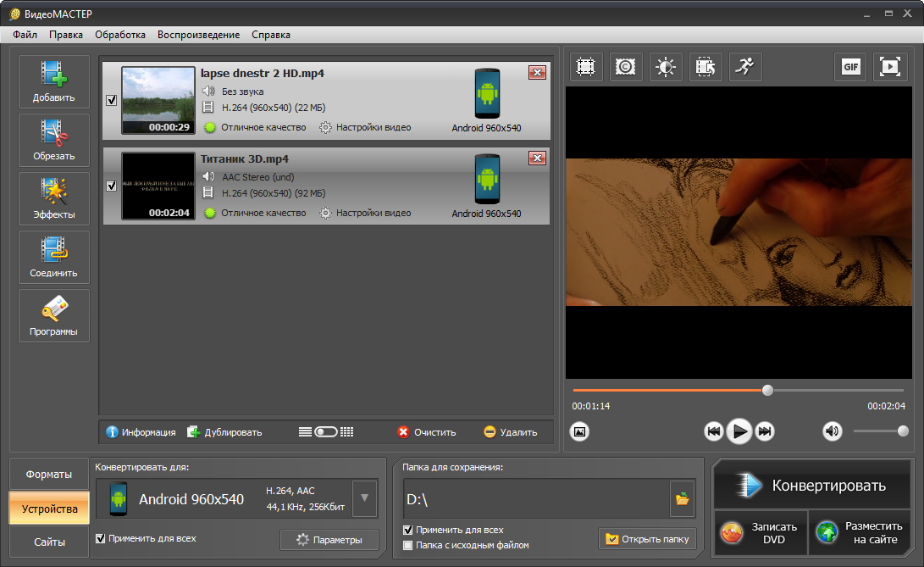Select the crop tool above the preview
The width and height of the screenshot is (924, 567).
click(586, 67)
